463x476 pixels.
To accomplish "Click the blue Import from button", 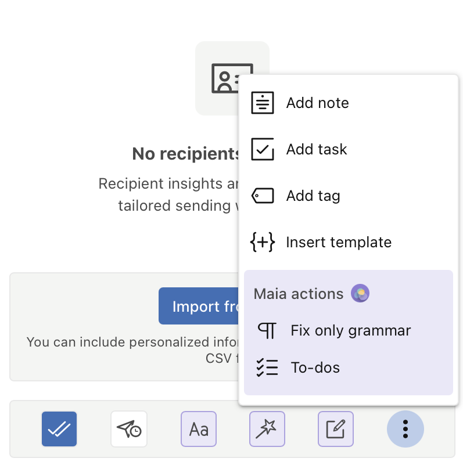I will click(199, 306).
